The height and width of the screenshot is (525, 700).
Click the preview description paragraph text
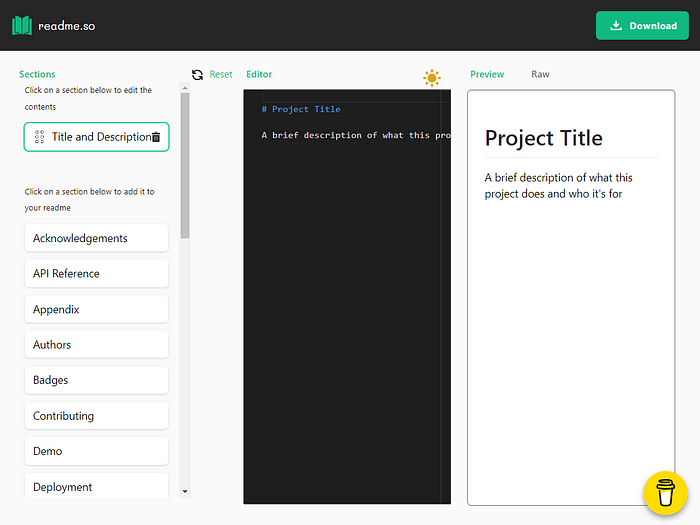tap(558, 186)
